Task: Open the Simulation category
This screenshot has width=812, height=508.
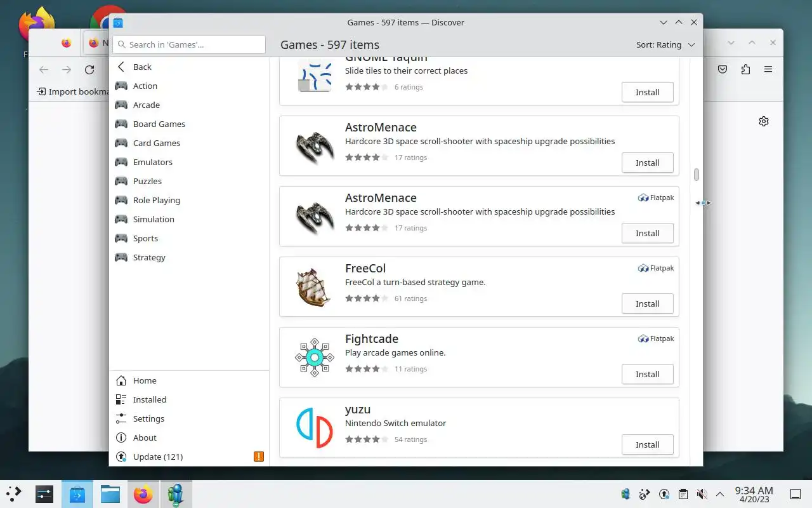Action: click(189, 219)
